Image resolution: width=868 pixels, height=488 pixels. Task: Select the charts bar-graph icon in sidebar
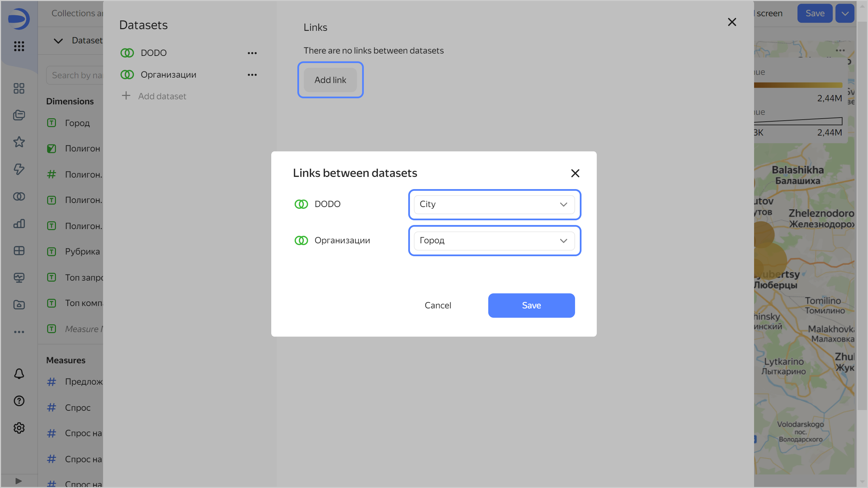[19, 224]
